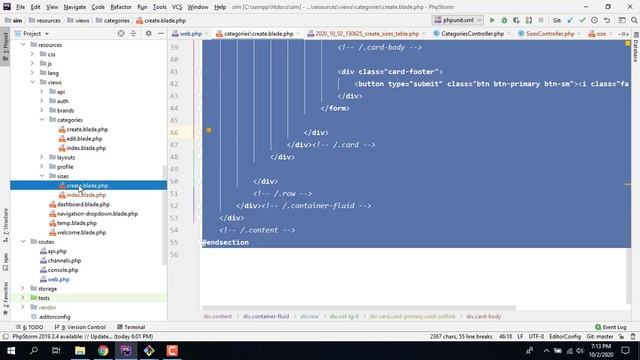Open the File menu
The width and height of the screenshot is (640, 360).
coord(20,7)
